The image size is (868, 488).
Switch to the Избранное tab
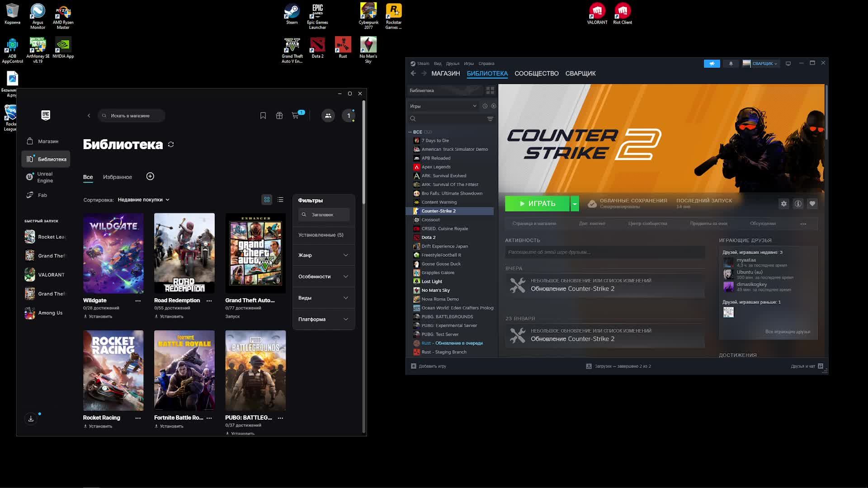click(118, 177)
